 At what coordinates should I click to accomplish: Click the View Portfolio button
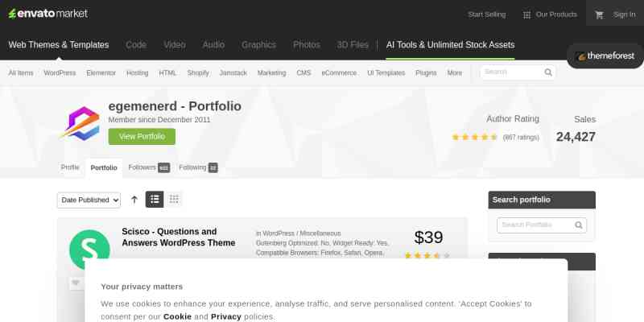[142, 136]
